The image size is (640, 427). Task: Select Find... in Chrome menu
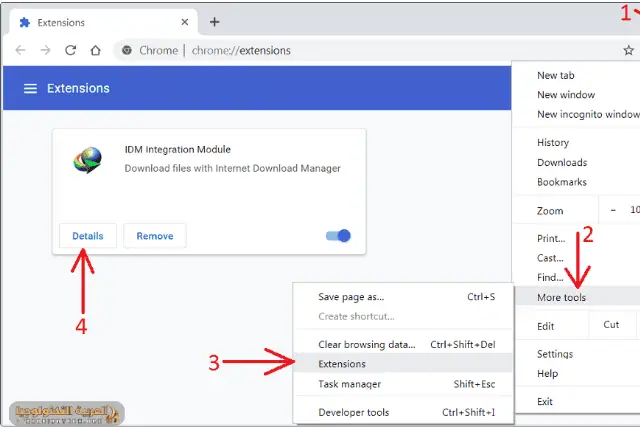pos(550,278)
